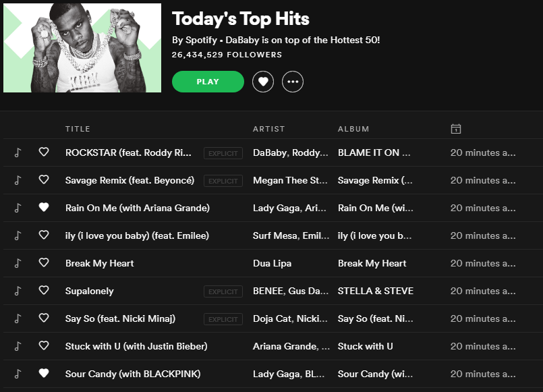Image resolution: width=543 pixels, height=392 pixels.
Task: Click the EXPLICIT tag on Say So
Action: click(x=223, y=319)
